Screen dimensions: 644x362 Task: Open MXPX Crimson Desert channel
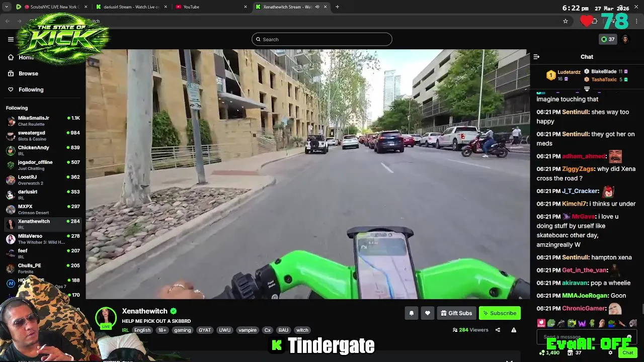coord(43,209)
